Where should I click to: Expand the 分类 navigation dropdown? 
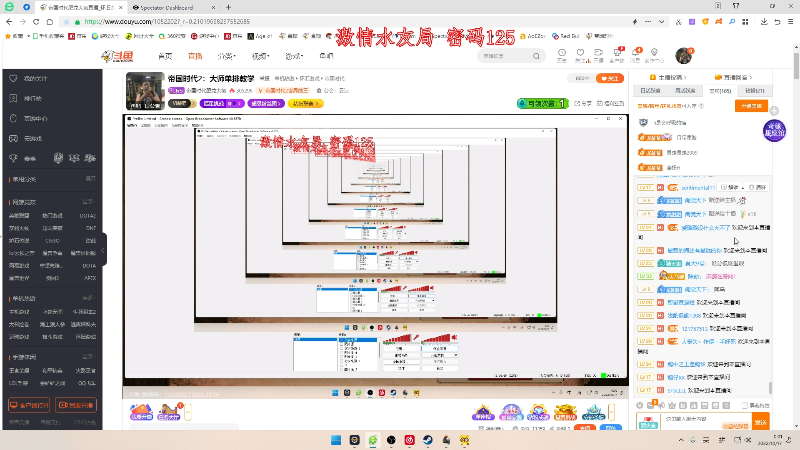click(226, 56)
